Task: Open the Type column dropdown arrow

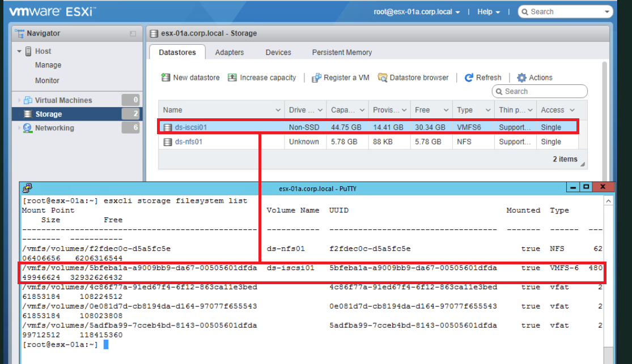Action: [x=488, y=110]
